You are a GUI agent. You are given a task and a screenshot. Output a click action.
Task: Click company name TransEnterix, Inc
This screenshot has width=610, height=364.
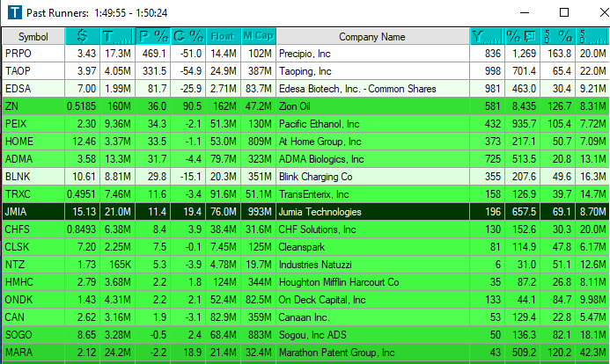pos(314,194)
